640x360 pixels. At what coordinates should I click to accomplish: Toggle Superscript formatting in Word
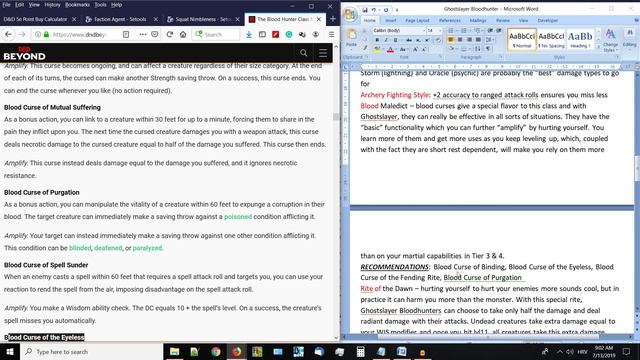(427, 40)
